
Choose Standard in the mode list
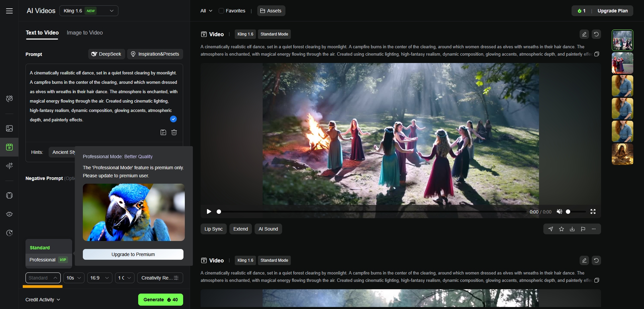click(x=49, y=248)
